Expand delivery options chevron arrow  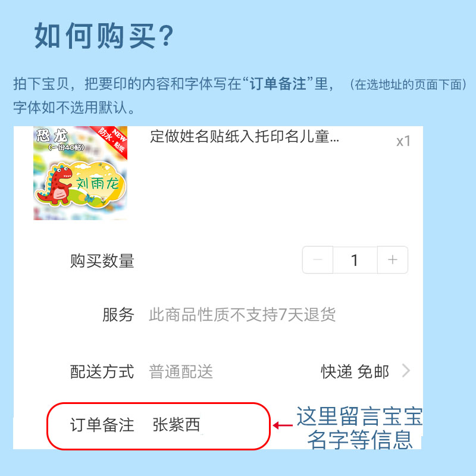pyautogui.click(x=406, y=371)
